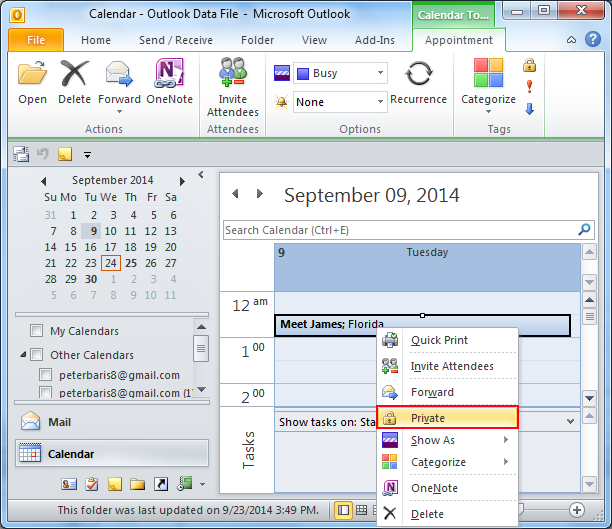
Task: Open Notes icon in navigation bottom bar
Action: tap(115, 484)
